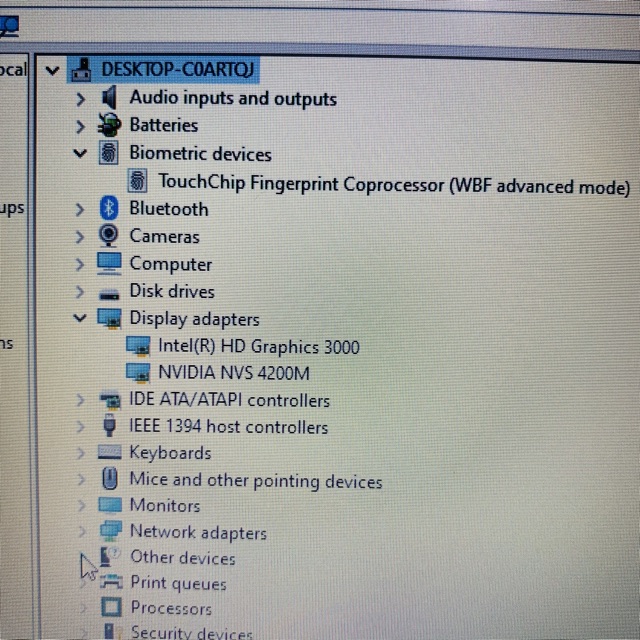Expand the Audio inputs and outputs category
The height and width of the screenshot is (640, 640).
(80, 99)
